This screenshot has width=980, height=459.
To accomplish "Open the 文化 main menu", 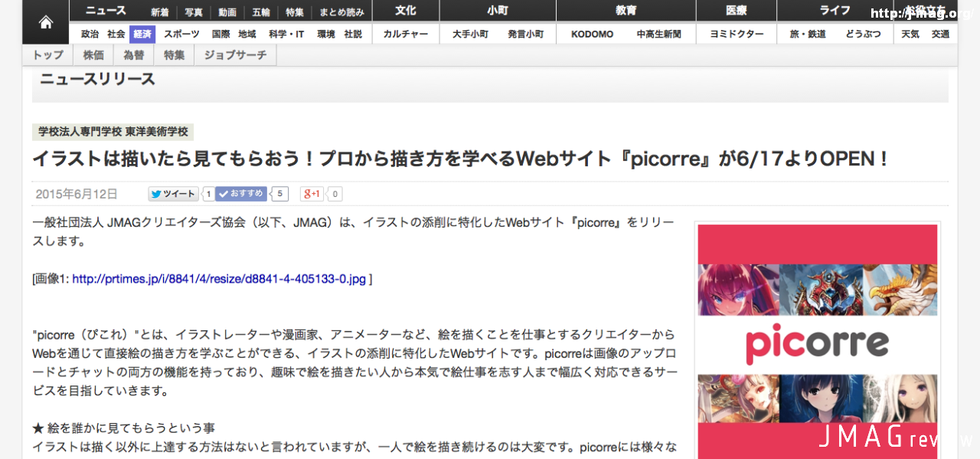I will [406, 11].
